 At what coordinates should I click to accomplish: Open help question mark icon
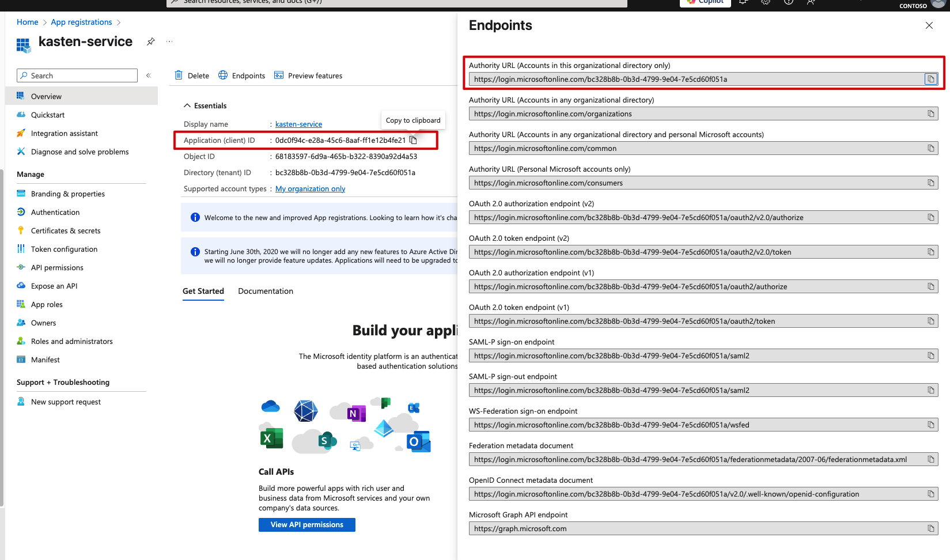pyautogui.click(x=789, y=2)
